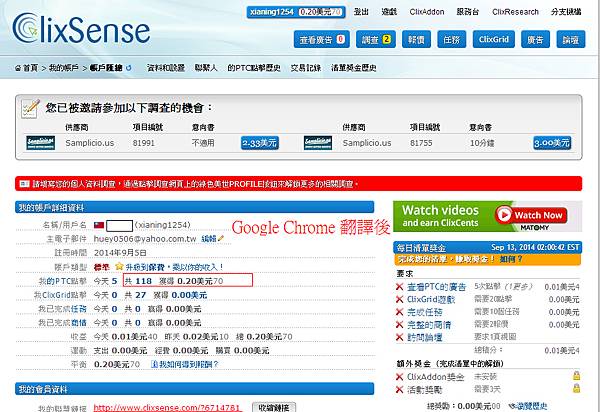Viewport: 600px width, 412px height.
Task: Open the 任務 tasks button
Action: tap(452, 39)
